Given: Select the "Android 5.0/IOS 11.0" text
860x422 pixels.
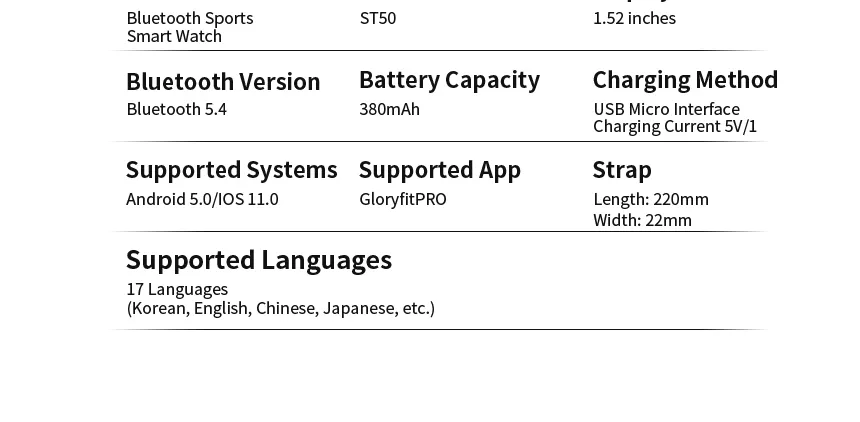Looking at the screenshot, I should pyautogui.click(x=202, y=199).
